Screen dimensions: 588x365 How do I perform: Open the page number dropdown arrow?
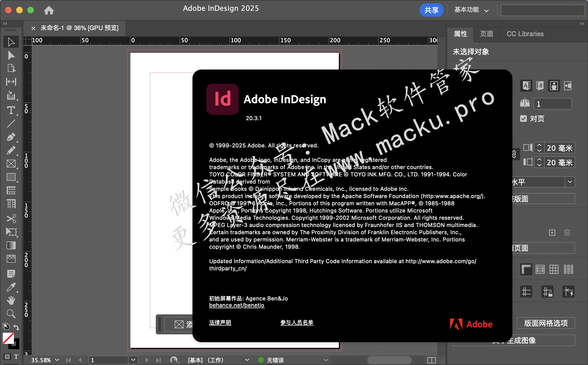pyautogui.click(x=133, y=360)
